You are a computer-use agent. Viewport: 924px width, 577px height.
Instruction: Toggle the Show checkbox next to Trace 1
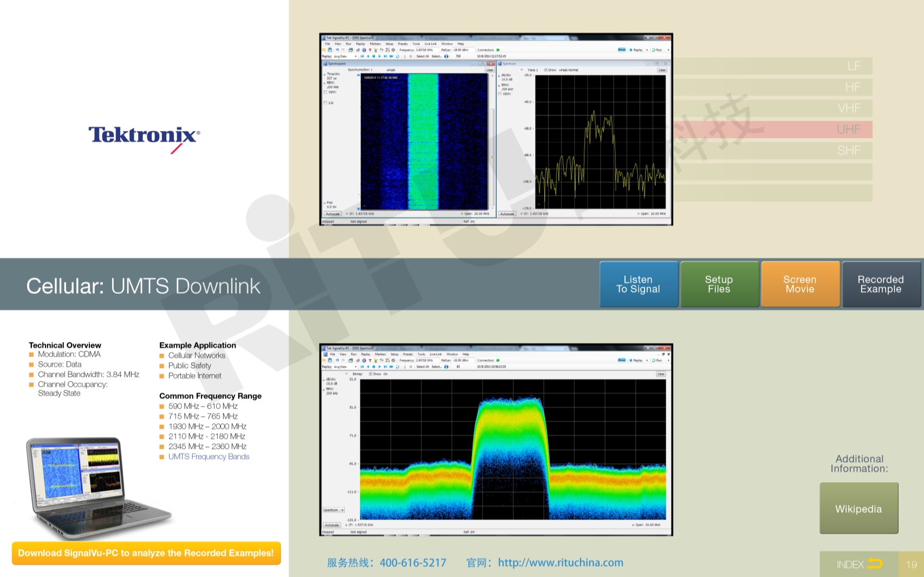[x=546, y=70]
